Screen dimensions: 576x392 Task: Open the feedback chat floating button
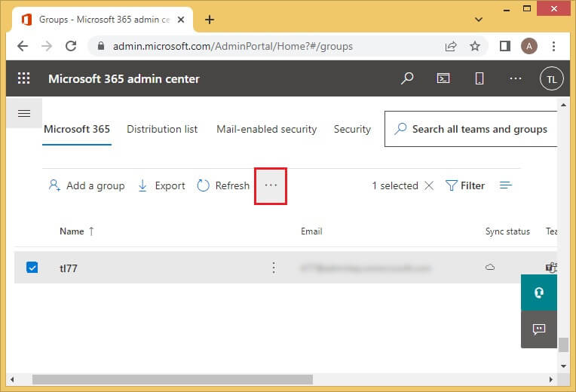[538, 329]
